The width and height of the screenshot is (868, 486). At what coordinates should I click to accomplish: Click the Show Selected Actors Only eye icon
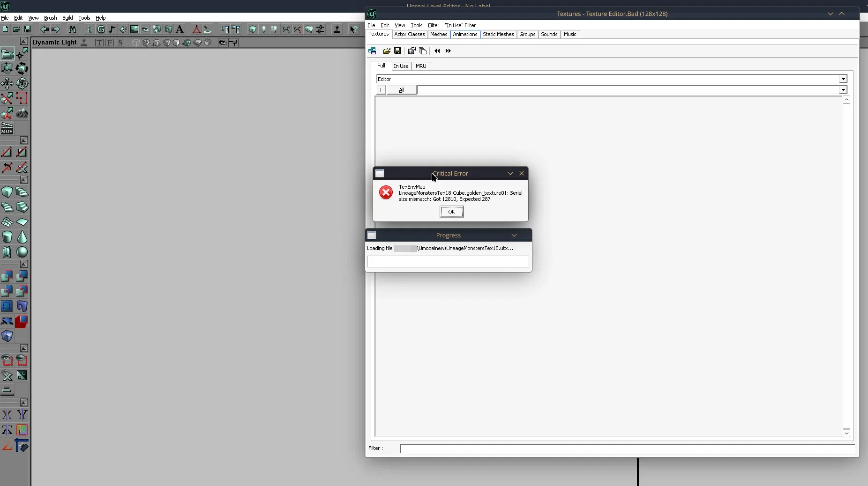coord(7,361)
